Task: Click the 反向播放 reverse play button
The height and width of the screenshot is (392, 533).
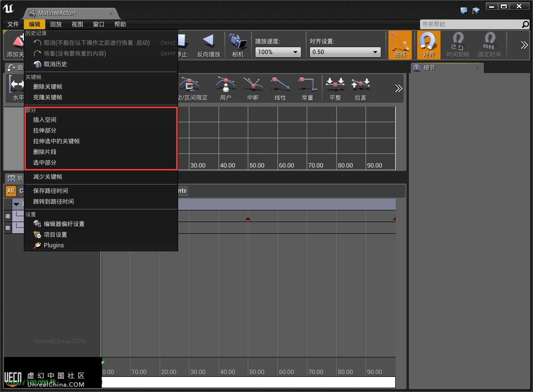Action: point(209,45)
